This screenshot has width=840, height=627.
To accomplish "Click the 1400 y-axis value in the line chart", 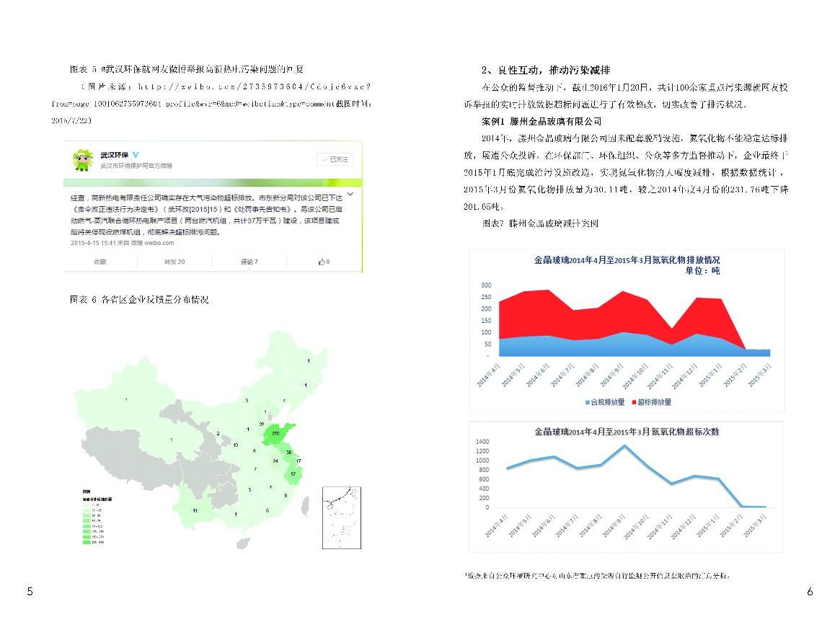I will click(x=482, y=442).
